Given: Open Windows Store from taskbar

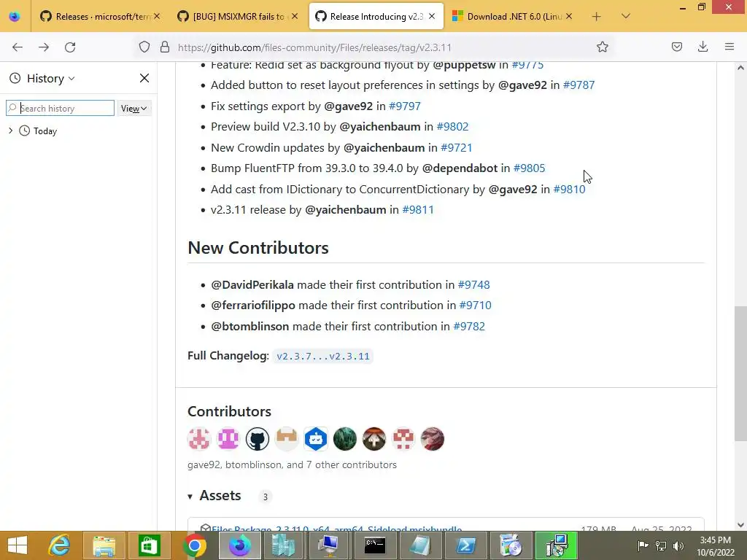Looking at the screenshot, I should [149, 545].
